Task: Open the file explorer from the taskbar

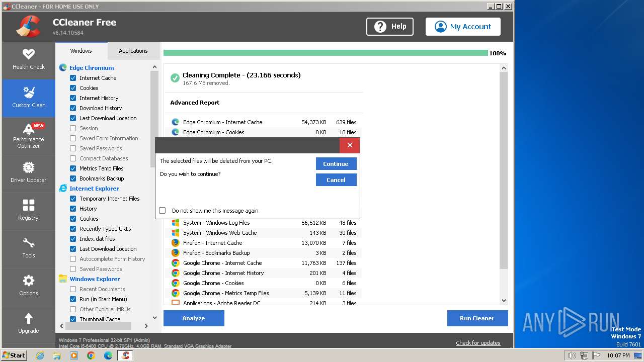Action: (x=57, y=355)
